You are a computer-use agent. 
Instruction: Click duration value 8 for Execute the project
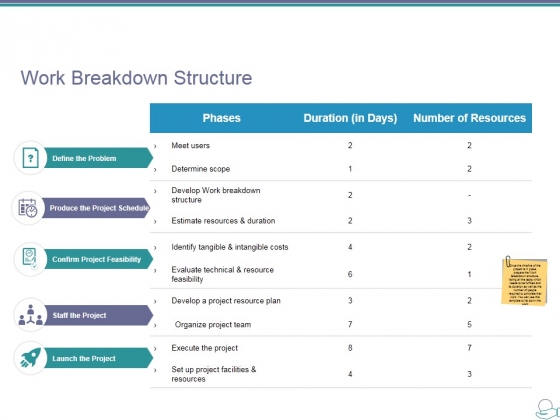coord(350,348)
